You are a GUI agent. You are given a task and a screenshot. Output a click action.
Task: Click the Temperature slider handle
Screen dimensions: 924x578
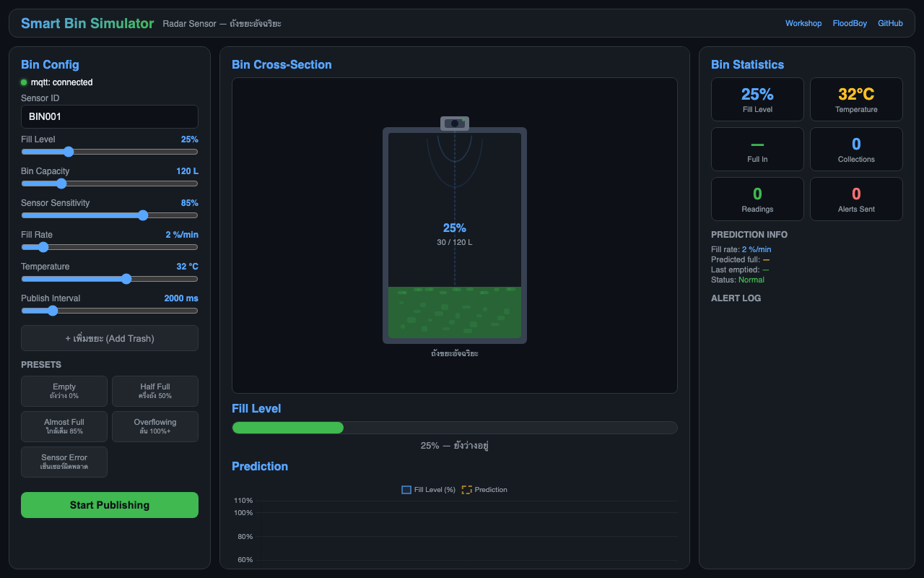126,279
